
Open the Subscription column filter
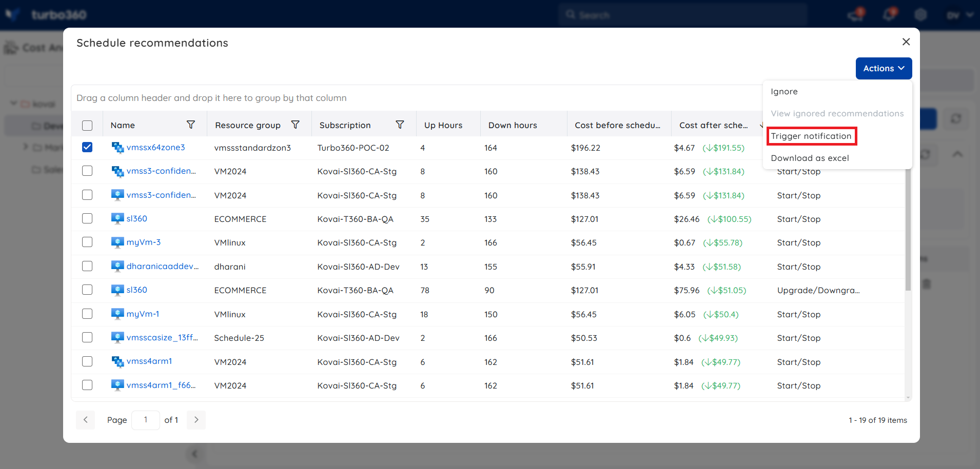click(400, 125)
